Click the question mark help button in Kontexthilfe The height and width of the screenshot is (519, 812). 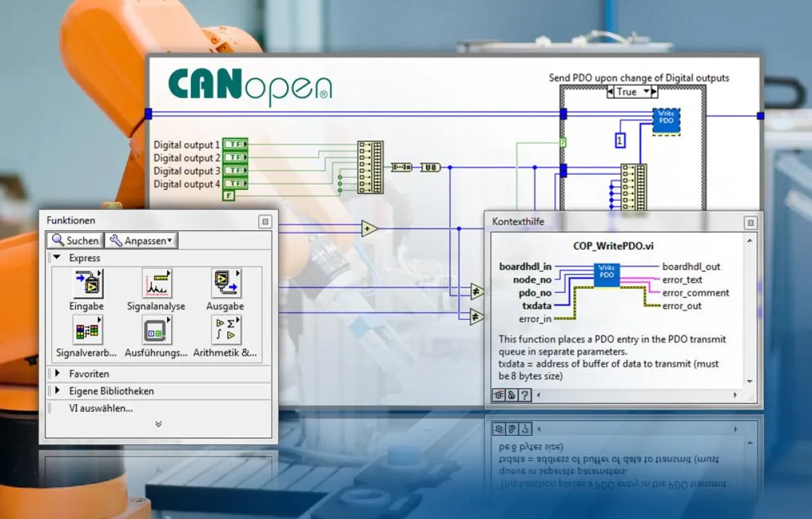pyautogui.click(x=526, y=394)
